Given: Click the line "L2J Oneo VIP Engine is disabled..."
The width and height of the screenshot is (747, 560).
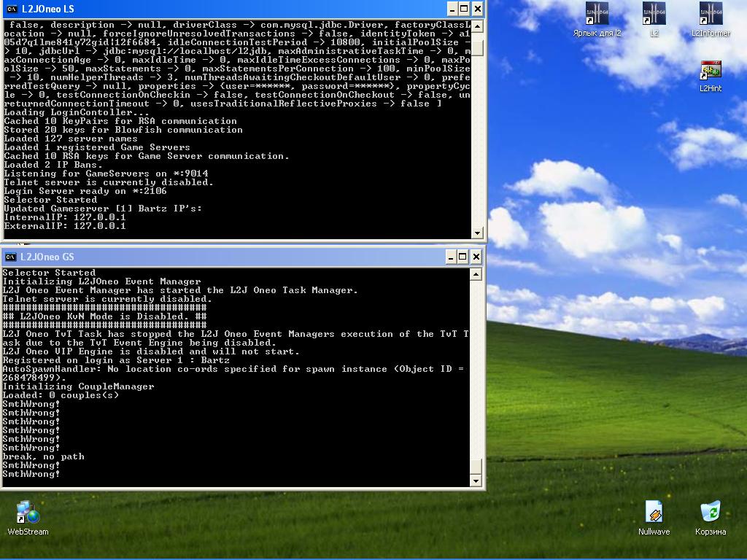Looking at the screenshot, I should (x=151, y=351).
